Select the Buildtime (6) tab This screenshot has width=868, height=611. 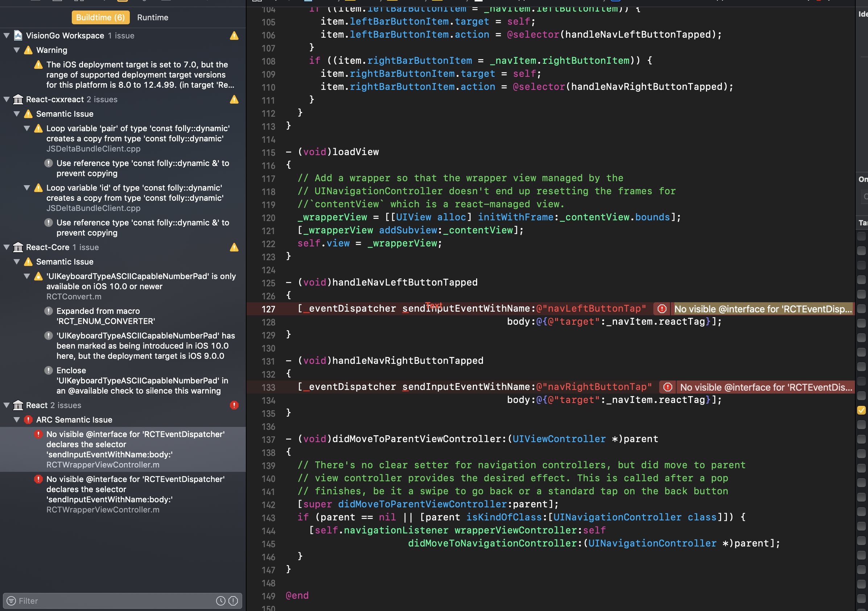coord(100,17)
